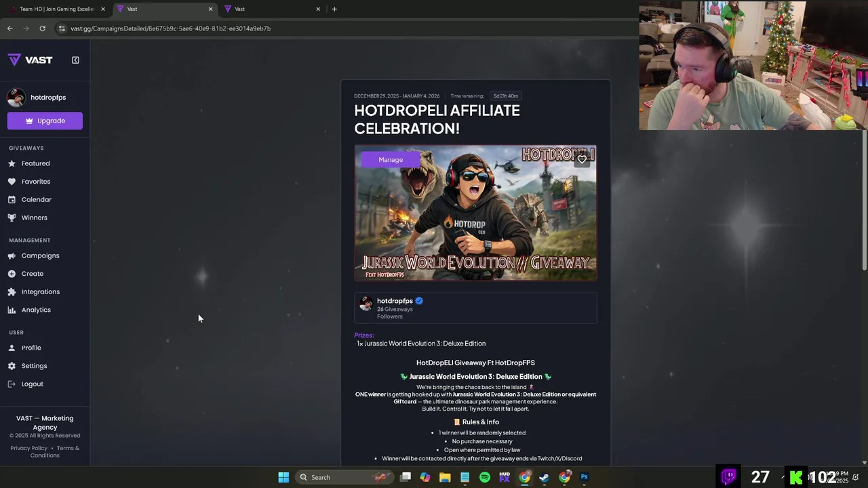This screenshot has height=488, width=868.
Task: Open Notepad from the taskbar
Action: (x=465, y=477)
